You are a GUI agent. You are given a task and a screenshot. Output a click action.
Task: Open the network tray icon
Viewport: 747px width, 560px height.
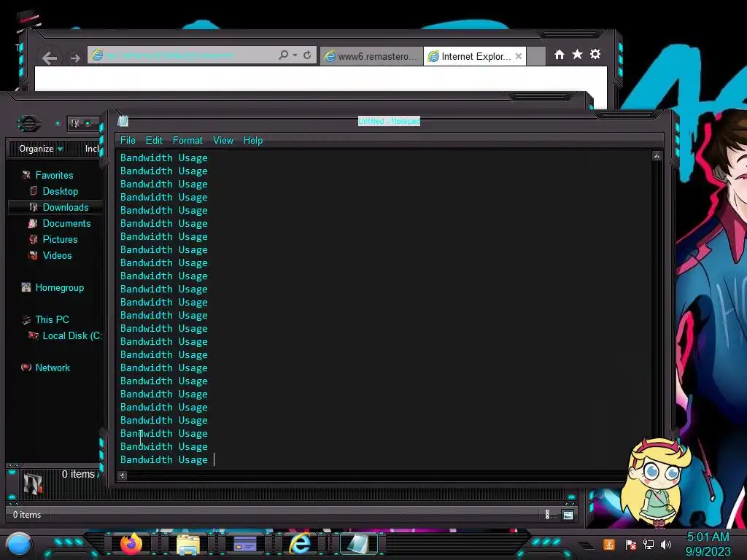[x=649, y=545]
